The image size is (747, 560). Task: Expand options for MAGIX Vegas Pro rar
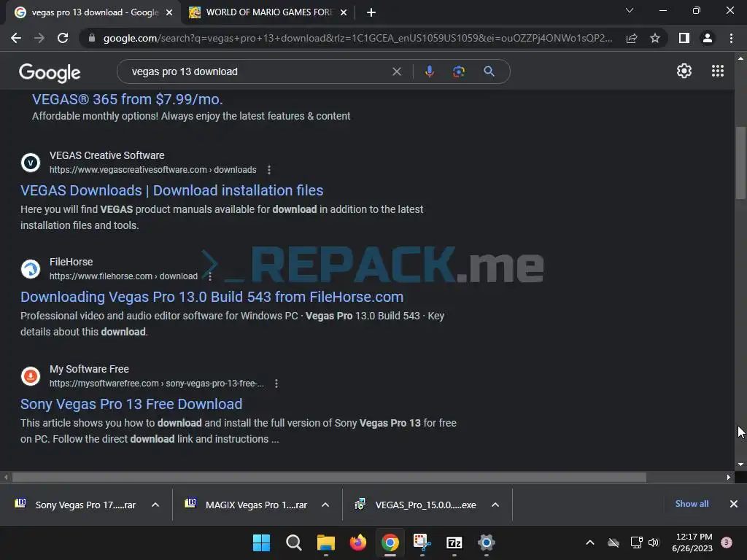coord(325,505)
